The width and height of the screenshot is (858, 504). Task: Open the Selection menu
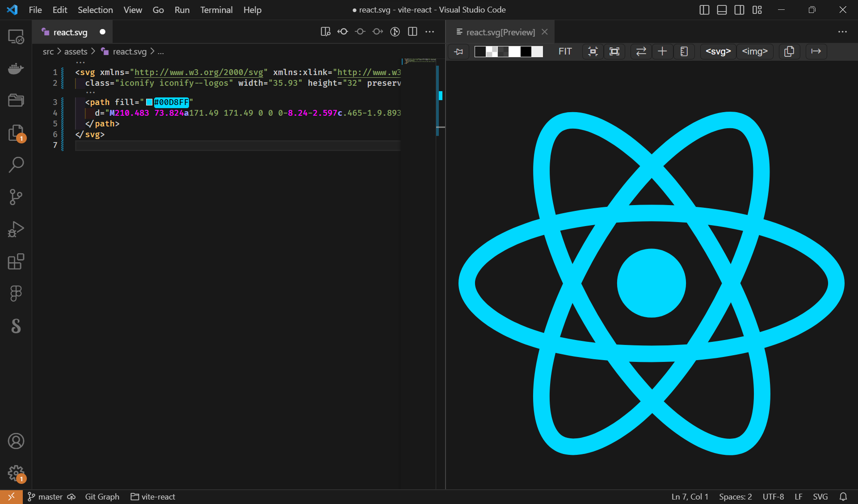pos(95,10)
